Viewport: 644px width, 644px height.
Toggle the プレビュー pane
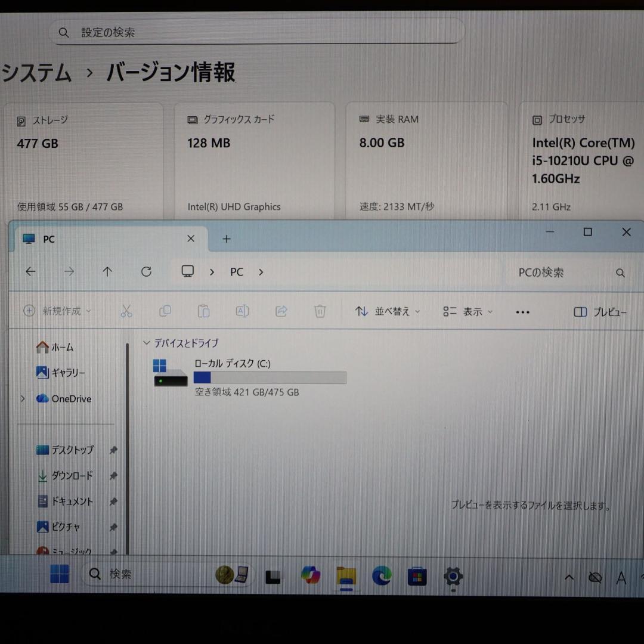point(600,311)
